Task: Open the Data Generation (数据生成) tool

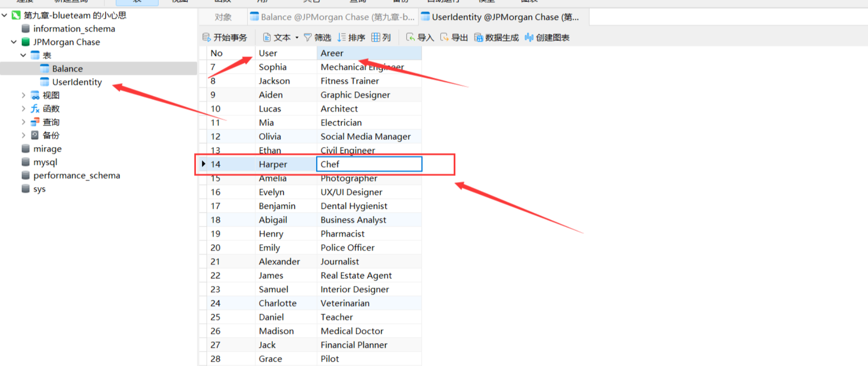Action: (478, 38)
